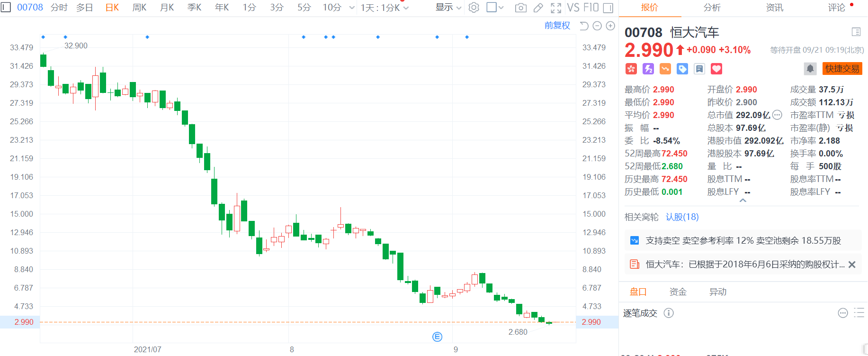Select the pencil drawing tool
The image size is (868, 356).
click(x=538, y=8)
